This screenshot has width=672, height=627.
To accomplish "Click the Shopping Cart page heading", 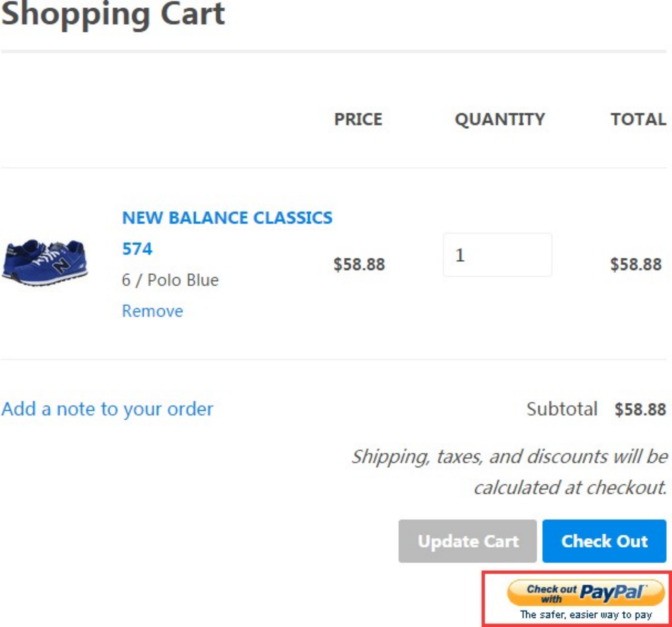I will [113, 14].
